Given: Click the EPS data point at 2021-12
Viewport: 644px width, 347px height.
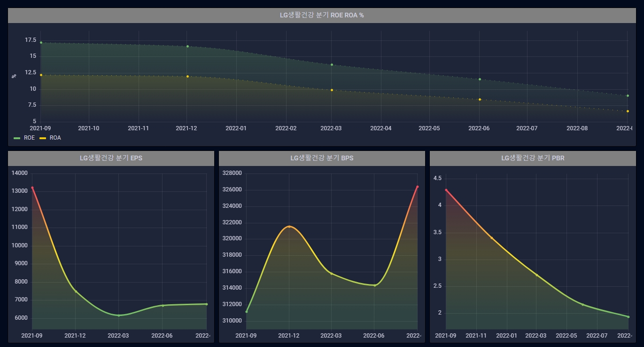Looking at the screenshot, I should coord(76,292).
